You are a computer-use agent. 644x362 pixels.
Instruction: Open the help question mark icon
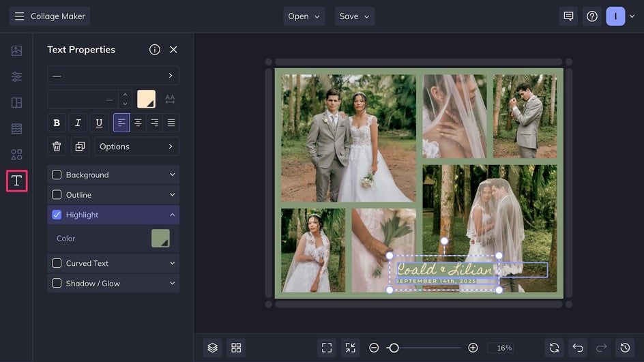(x=592, y=16)
